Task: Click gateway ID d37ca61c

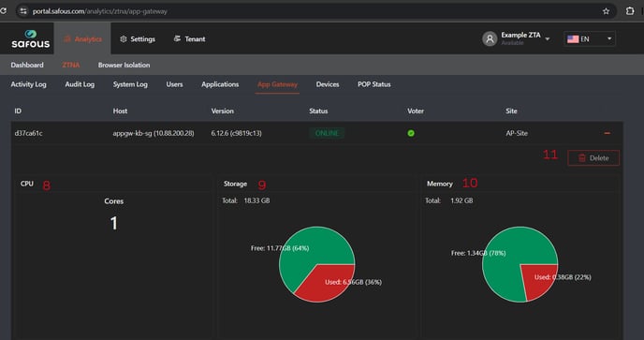Action: [28, 133]
